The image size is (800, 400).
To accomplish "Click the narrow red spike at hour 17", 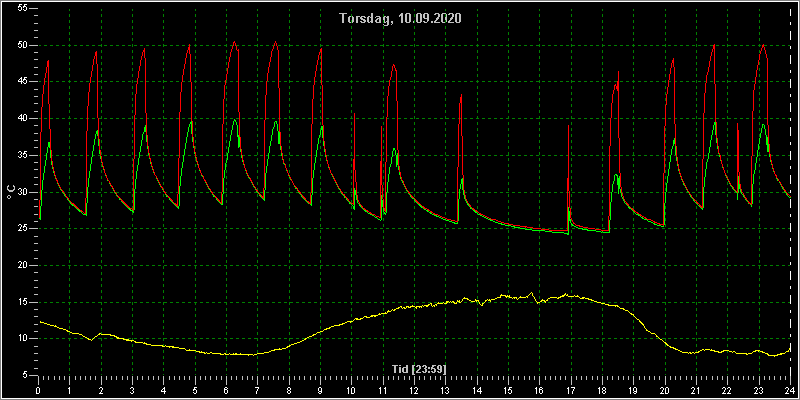I will click(569, 126).
